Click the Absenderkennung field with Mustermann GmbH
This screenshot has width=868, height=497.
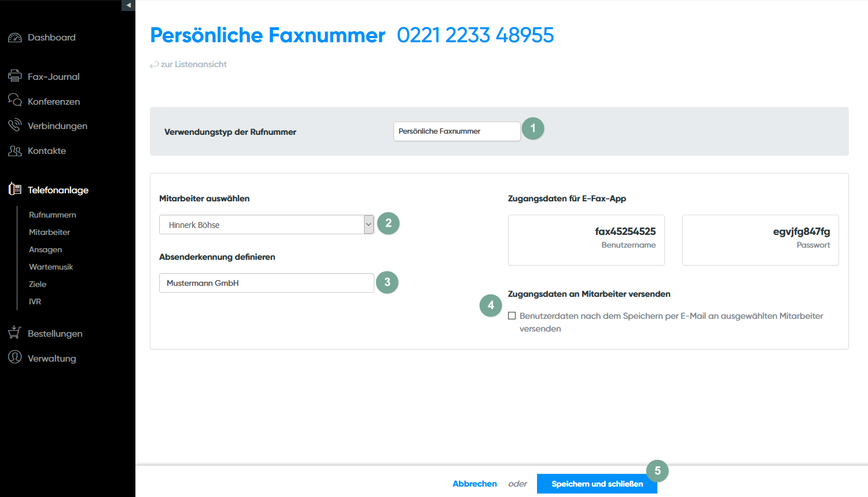tap(266, 283)
